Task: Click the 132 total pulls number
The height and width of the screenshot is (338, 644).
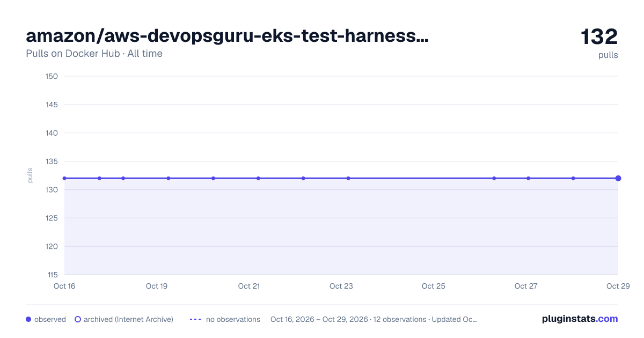Action: click(599, 37)
